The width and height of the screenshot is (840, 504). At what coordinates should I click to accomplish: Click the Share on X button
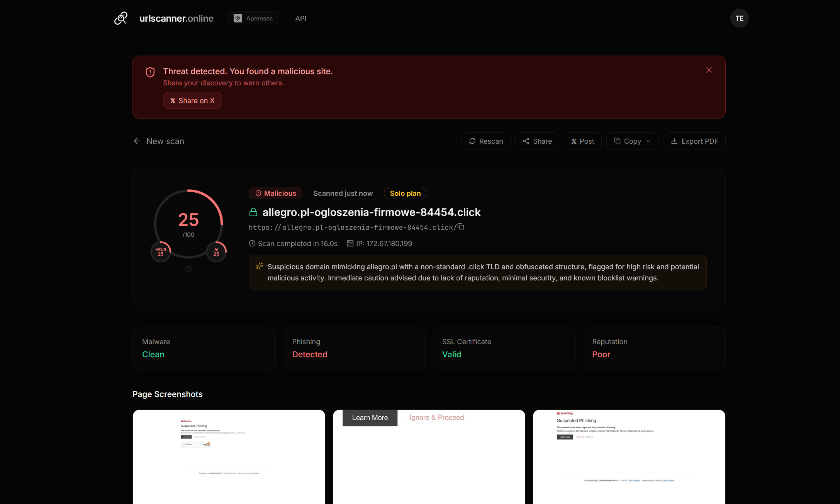(x=192, y=100)
